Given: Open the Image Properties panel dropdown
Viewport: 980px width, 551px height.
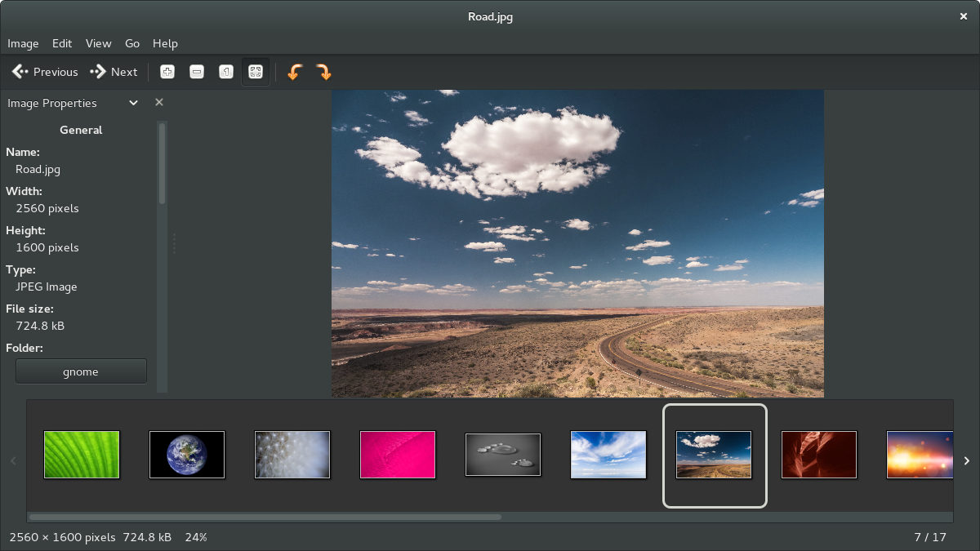Looking at the screenshot, I should click(x=132, y=103).
